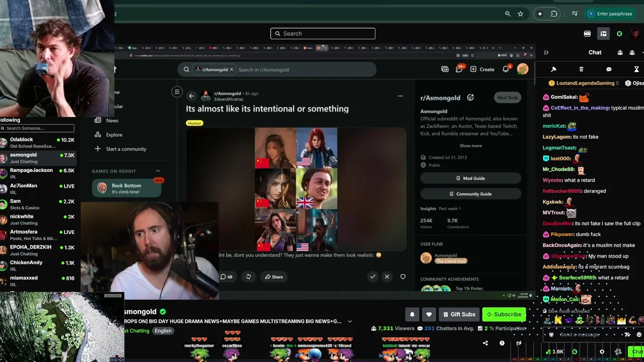Click the hourglass slow mode icon
Viewport: 644px width, 362px height.
click(636, 69)
